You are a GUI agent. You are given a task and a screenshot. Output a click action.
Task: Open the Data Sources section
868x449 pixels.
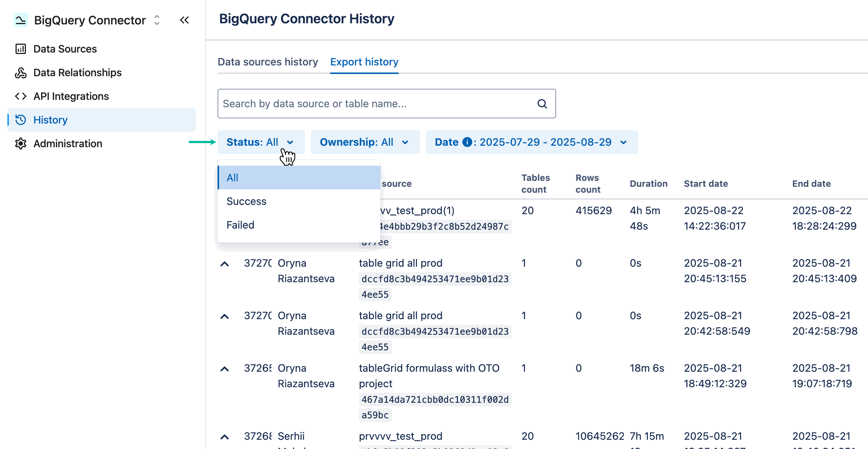click(x=65, y=48)
